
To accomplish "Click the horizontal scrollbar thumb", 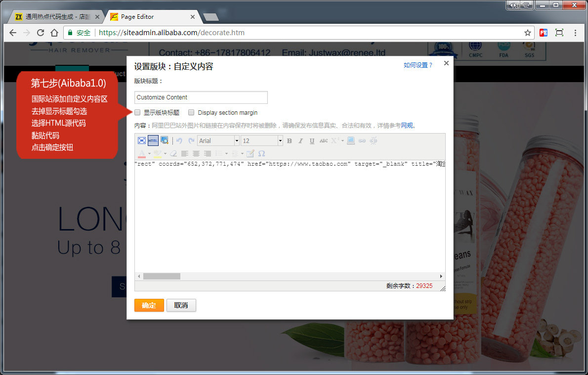I will tap(162, 276).
